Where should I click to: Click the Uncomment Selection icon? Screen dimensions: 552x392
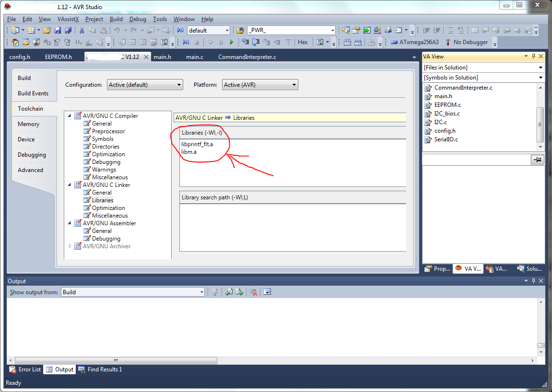click(460, 30)
